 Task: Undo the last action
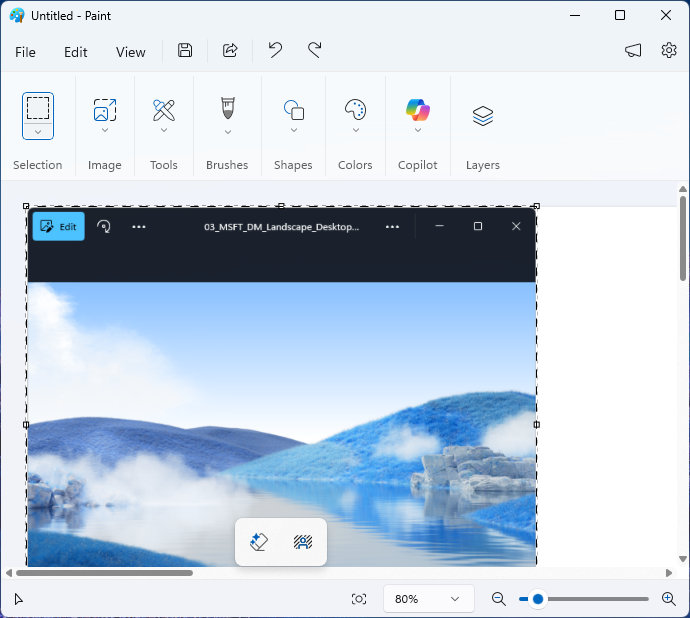pyautogui.click(x=275, y=50)
